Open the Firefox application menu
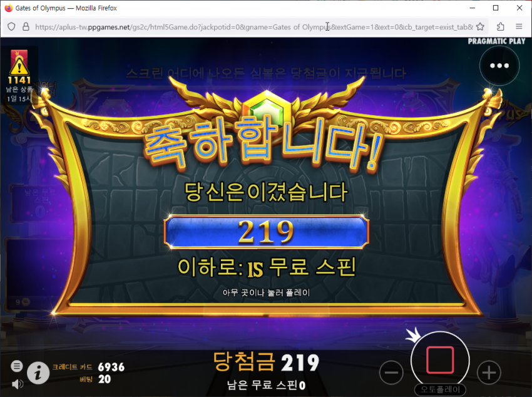The height and width of the screenshot is (397, 532). click(519, 26)
